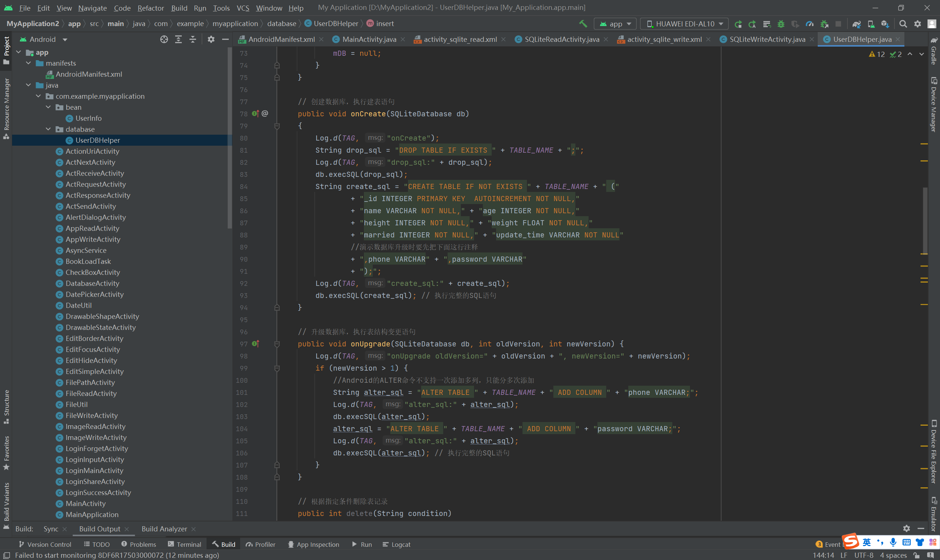Image resolution: width=940 pixels, height=560 pixels.
Task: Open the app run configuration dropdown
Action: tap(615, 24)
